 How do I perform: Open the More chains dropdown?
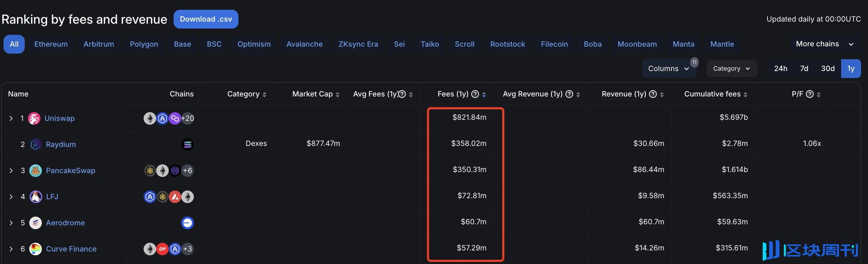[825, 44]
